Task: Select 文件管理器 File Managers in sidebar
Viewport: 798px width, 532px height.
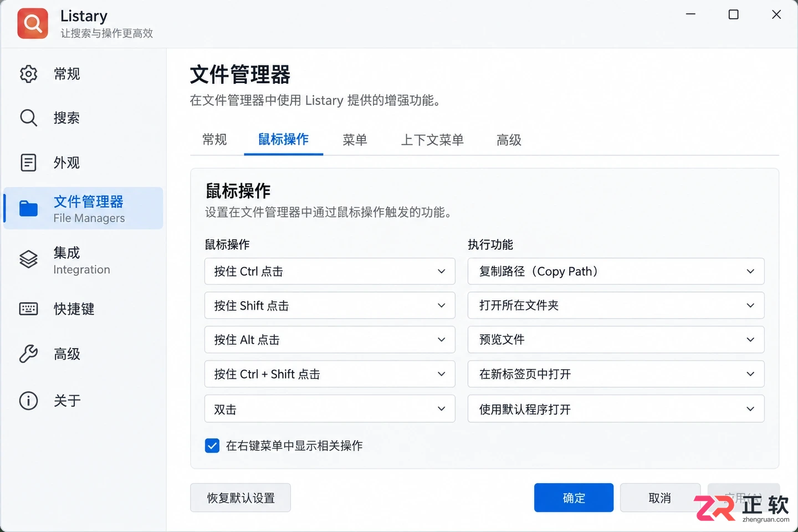Action: pos(83,208)
